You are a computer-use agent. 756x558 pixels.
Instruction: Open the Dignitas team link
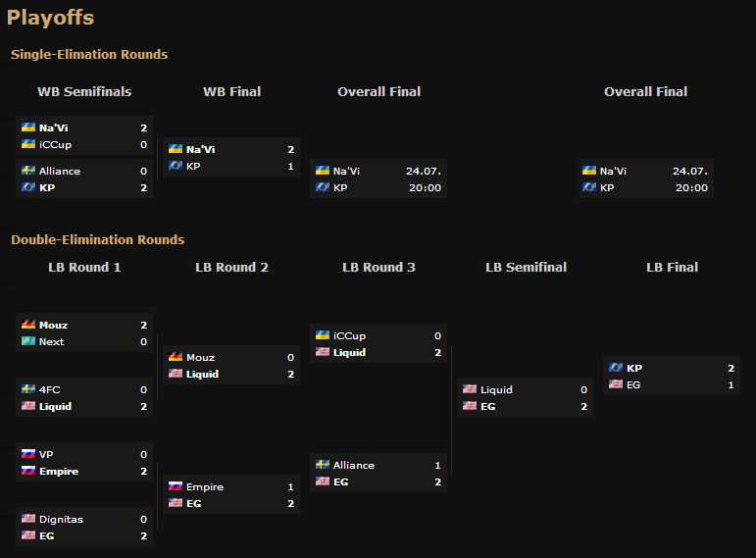pyautogui.click(x=60, y=519)
